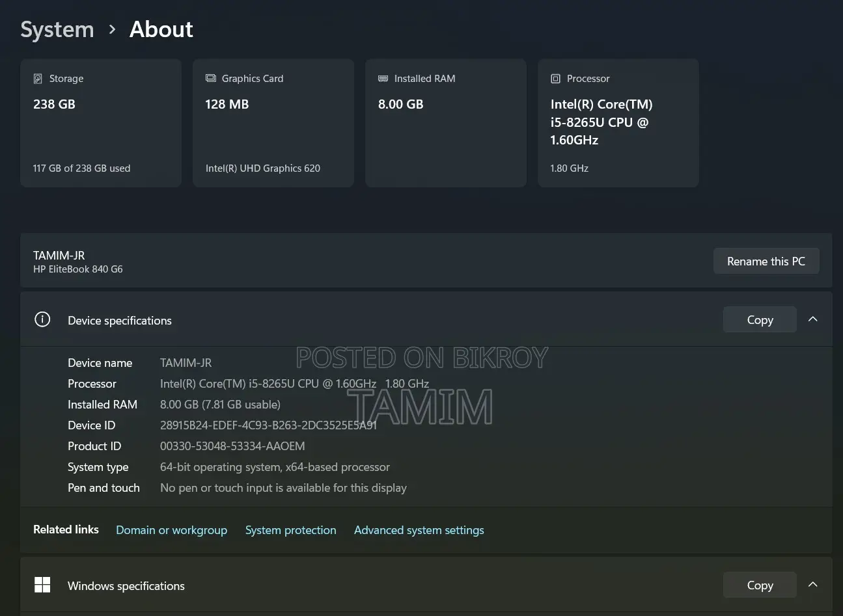Click the device name value TAMIM-JR in specifications
This screenshot has height=616, width=843.
[186, 363]
